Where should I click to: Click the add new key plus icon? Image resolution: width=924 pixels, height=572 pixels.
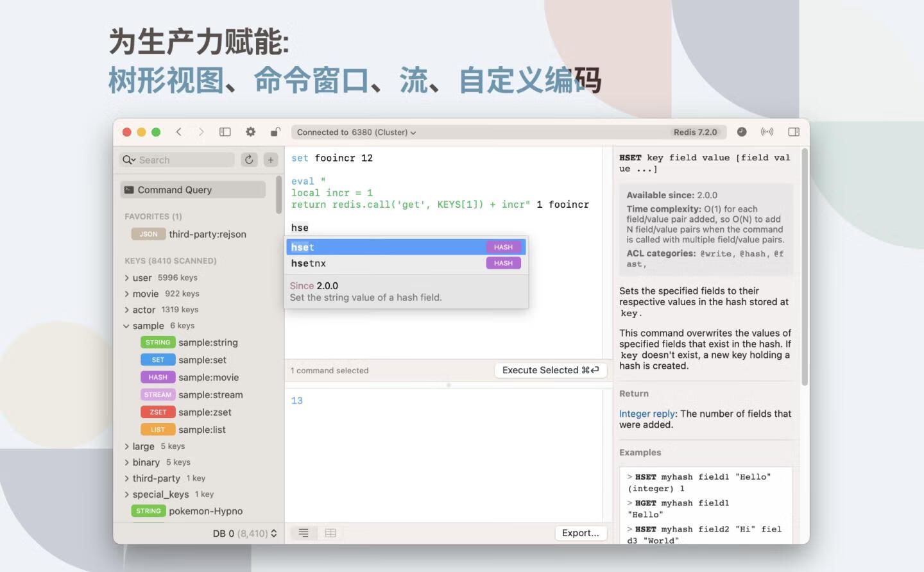(271, 160)
